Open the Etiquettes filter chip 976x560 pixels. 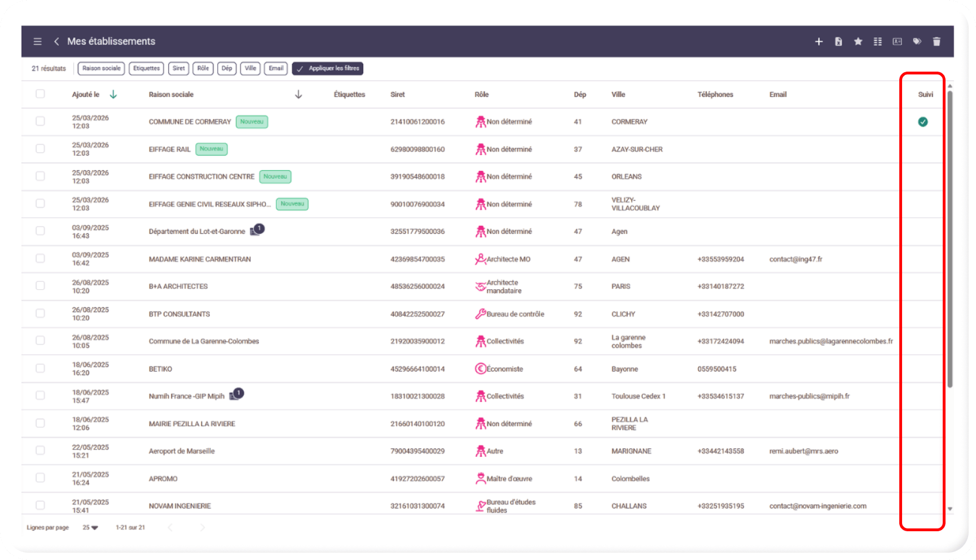[146, 69]
